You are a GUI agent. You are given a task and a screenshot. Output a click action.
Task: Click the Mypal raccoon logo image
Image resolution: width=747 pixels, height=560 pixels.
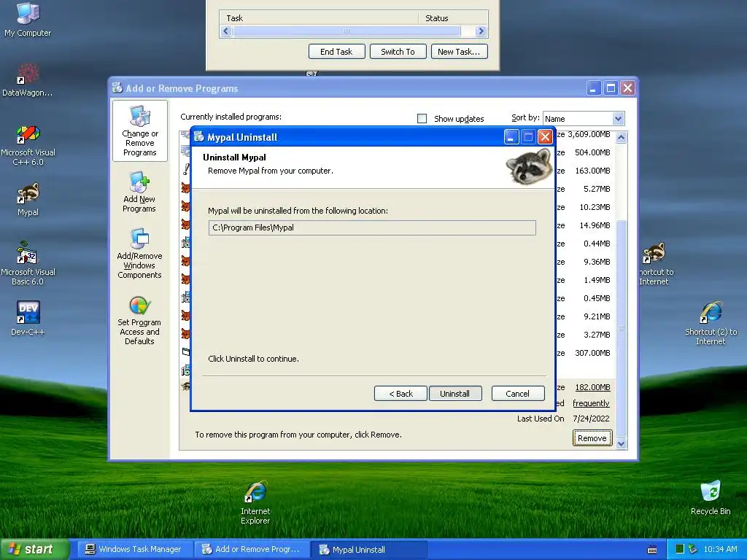point(530,166)
